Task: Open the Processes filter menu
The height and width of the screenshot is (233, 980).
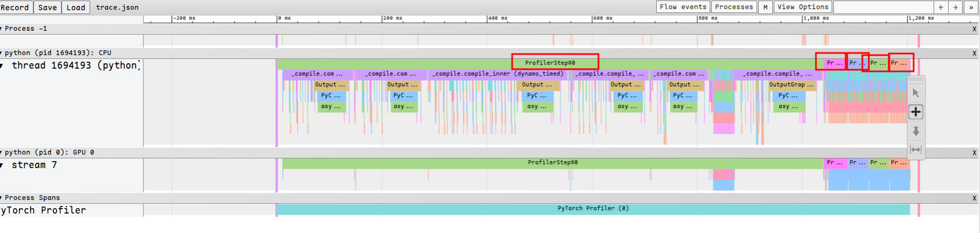Action: point(733,7)
